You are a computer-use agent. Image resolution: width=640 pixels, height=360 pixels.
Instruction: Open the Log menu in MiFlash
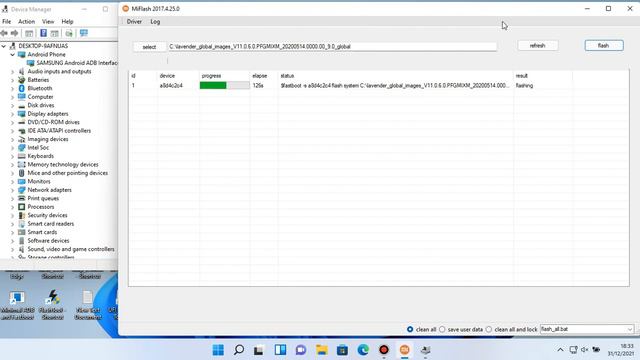[x=155, y=22]
